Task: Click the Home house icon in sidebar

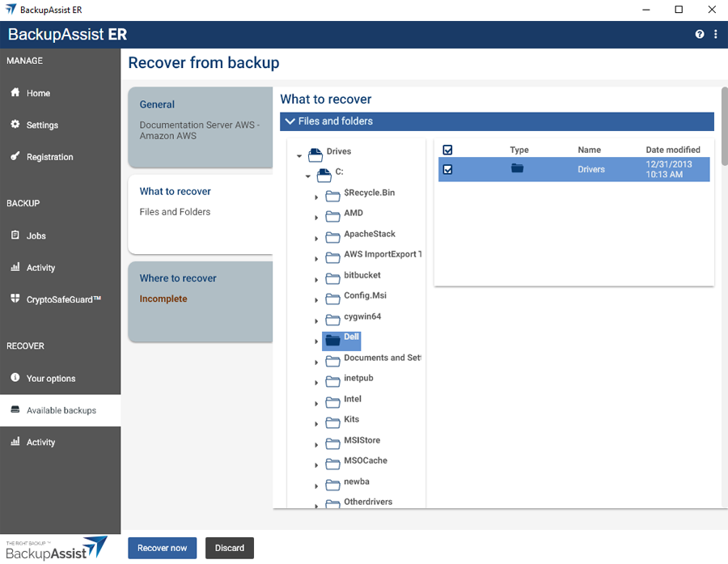Action: tap(15, 92)
